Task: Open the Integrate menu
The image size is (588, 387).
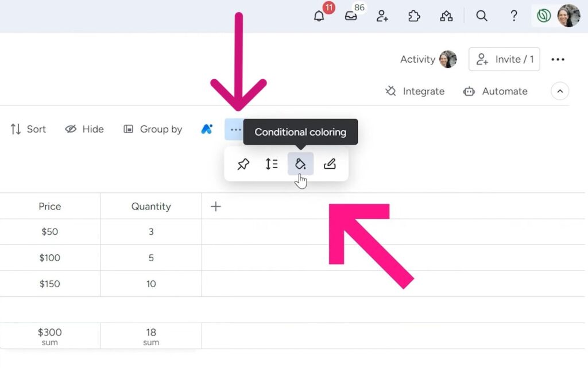Action: (x=415, y=91)
